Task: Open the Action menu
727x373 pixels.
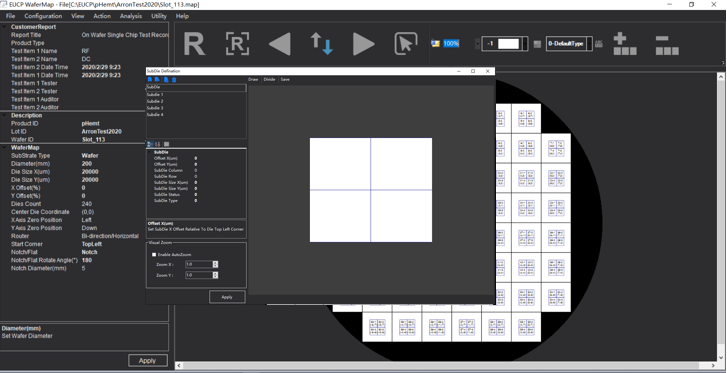Action: (102, 16)
